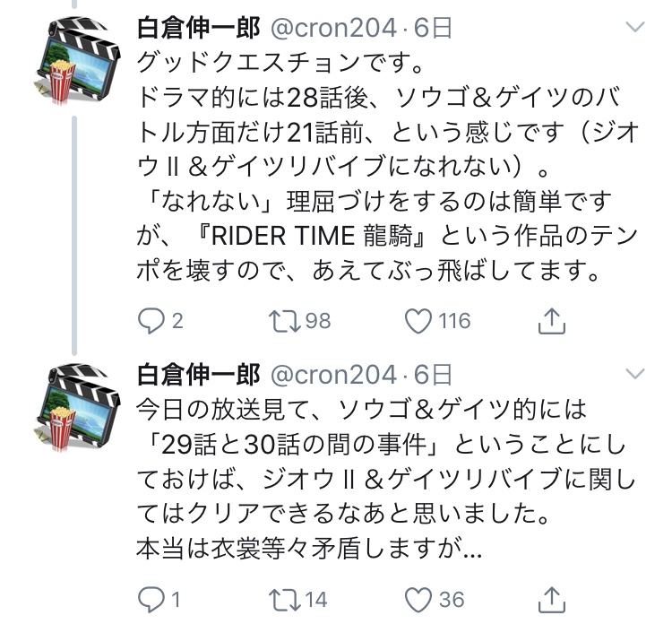Share the tweet about 29話と30話の間の事件
The image size is (672, 624).
click(553, 599)
